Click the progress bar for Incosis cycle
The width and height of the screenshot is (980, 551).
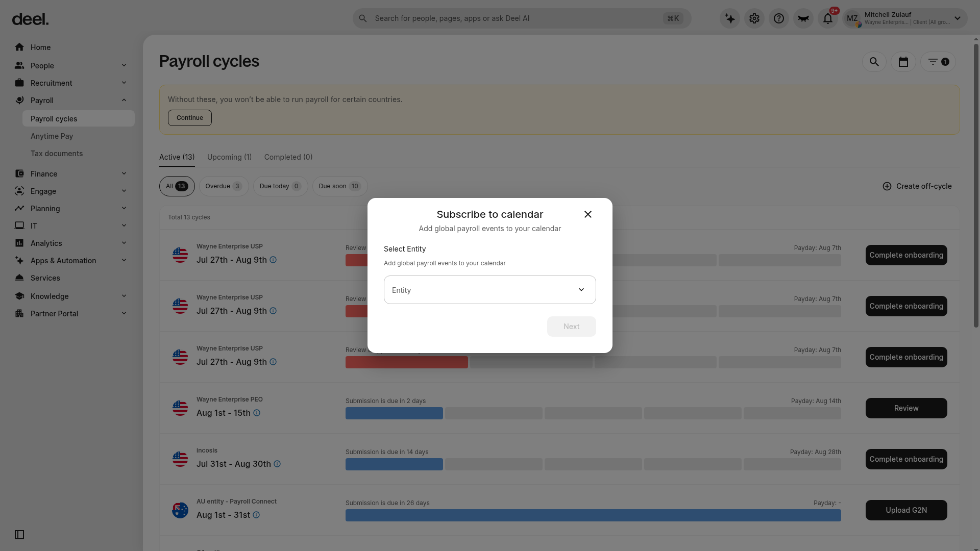[593, 464]
